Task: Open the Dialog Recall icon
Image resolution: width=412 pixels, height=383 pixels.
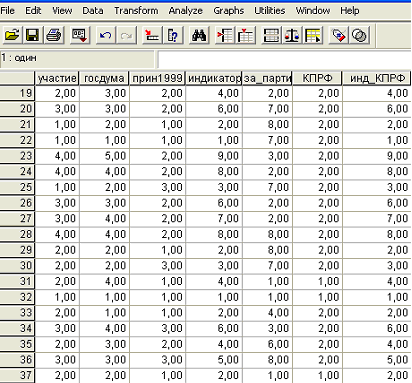Action: 80,35
